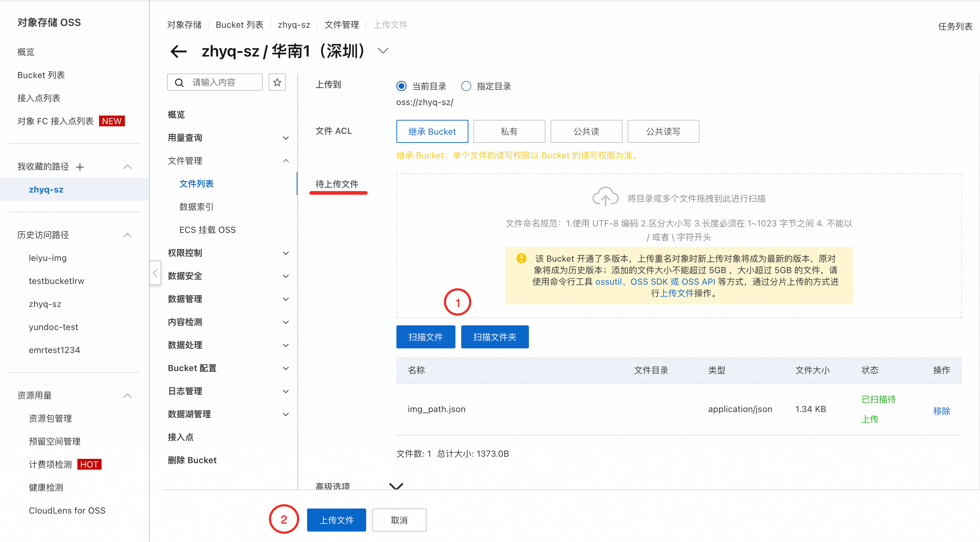Image resolution: width=980 pixels, height=542 pixels.
Task: Collapse the 历史访问路径 section
Action: [127, 235]
